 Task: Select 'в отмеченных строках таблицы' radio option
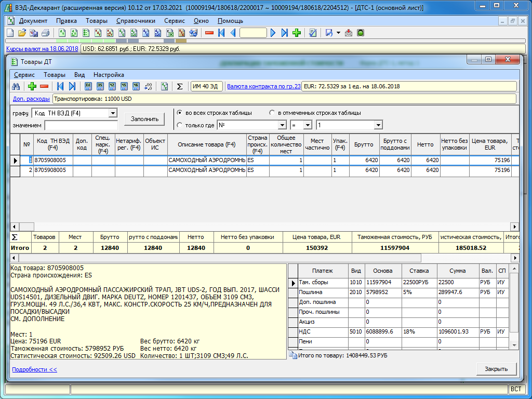click(272, 113)
